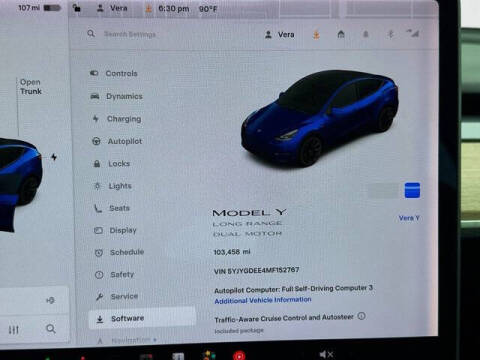Tap the bottom-left search magnifier icon
This screenshot has height=360, width=480.
point(51,329)
